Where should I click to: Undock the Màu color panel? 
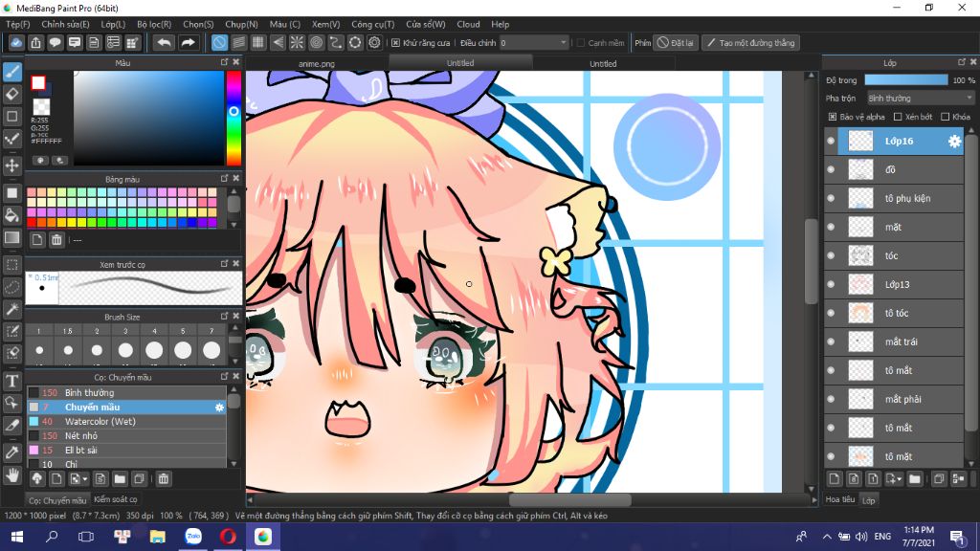tap(224, 62)
